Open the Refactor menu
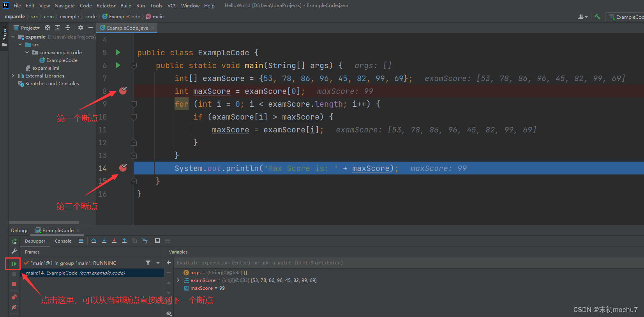Screen dimensions: 644x317 tap(106, 5)
